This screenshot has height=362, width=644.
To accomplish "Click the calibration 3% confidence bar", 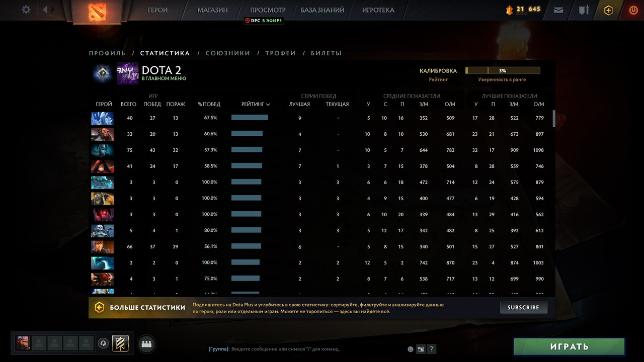I will (503, 71).
